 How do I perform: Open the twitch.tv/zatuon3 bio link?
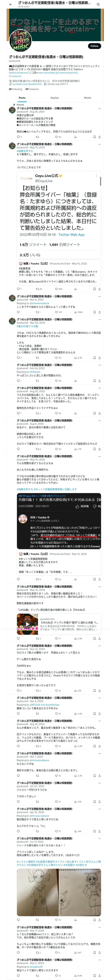19,73
